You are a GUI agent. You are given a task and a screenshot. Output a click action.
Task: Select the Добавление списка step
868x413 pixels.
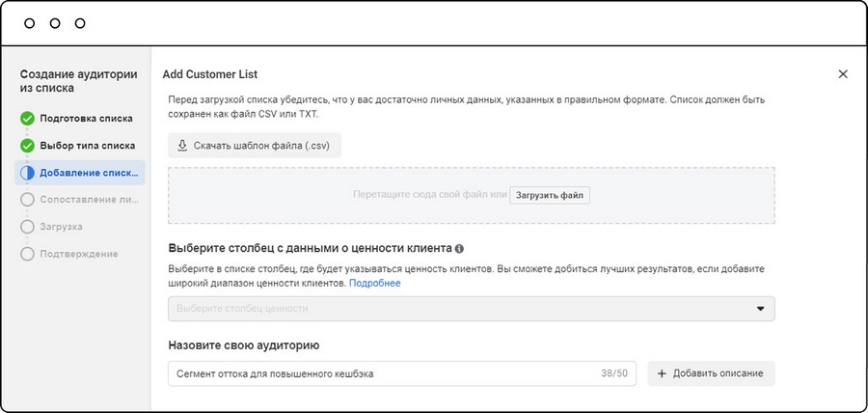tap(80, 173)
